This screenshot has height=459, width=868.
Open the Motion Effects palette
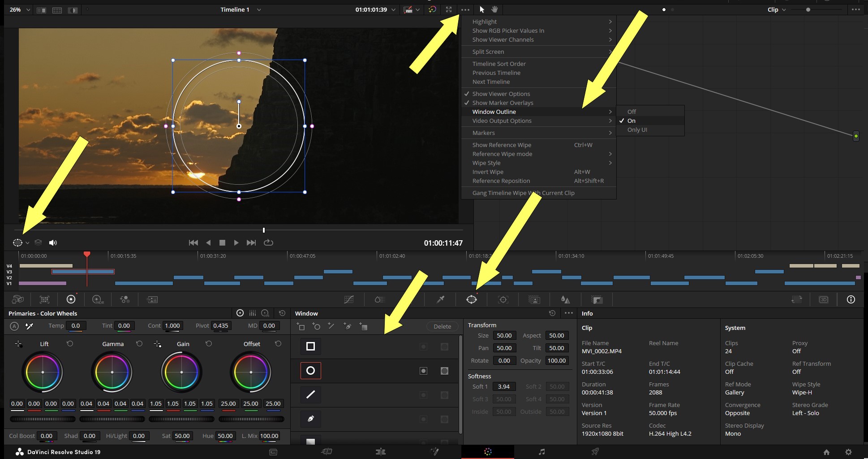pyautogui.click(x=152, y=299)
